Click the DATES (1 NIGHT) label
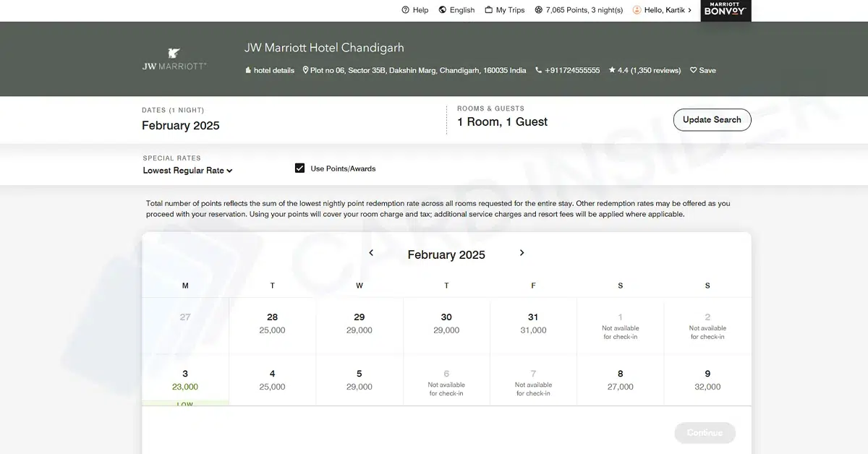The width and height of the screenshot is (868, 454). (x=173, y=110)
